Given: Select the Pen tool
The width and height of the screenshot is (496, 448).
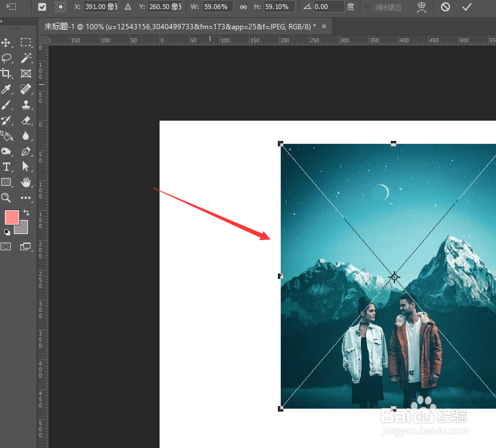Looking at the screenshot, I should coord(26,151).
